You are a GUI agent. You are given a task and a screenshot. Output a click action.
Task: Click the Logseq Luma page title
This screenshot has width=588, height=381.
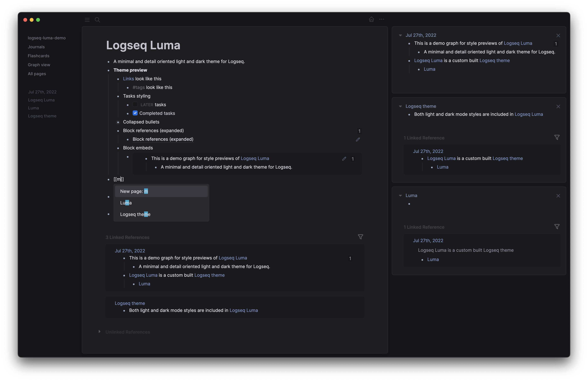143,45
